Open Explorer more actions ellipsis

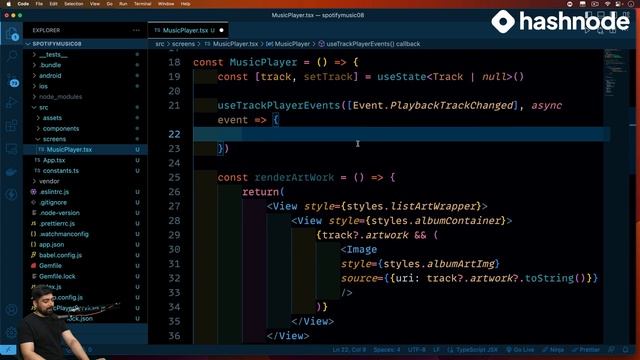click(136, 30)
